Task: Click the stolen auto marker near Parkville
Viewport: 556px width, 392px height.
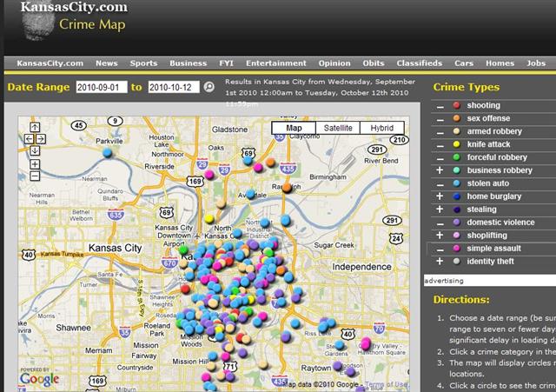Action: [107, 153]
